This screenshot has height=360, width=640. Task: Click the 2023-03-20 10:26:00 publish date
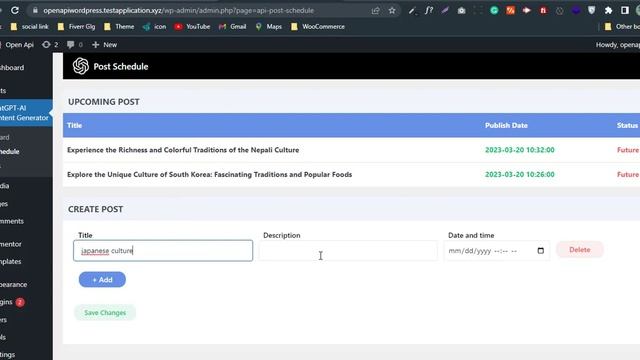[x=520, y=174]
